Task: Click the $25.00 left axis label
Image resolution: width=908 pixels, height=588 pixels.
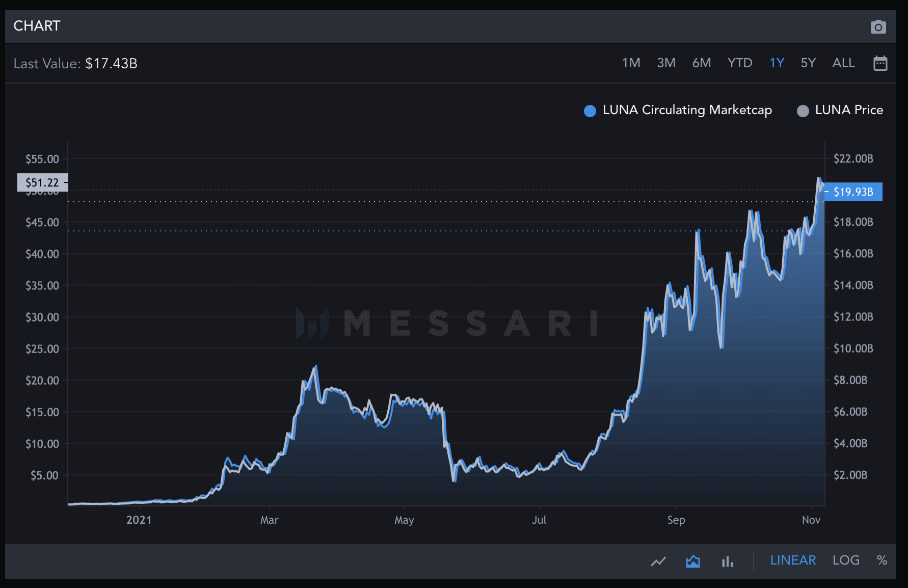Action: tap(42, 349)
